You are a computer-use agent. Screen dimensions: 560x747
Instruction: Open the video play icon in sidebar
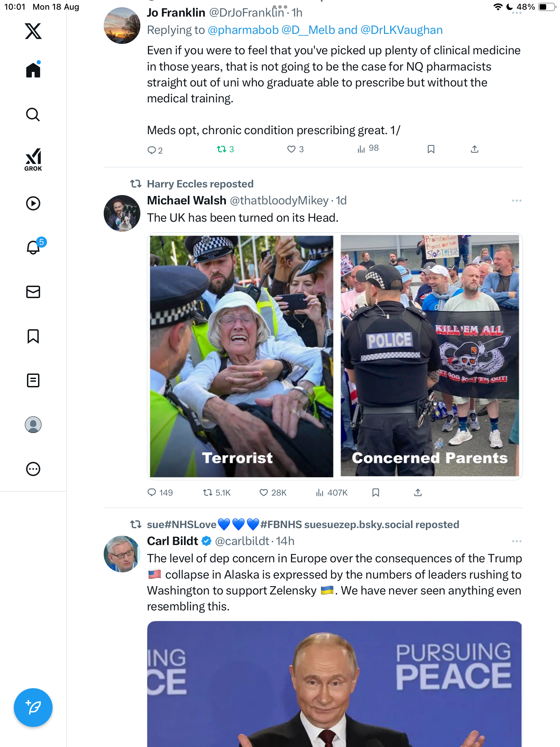33,203
